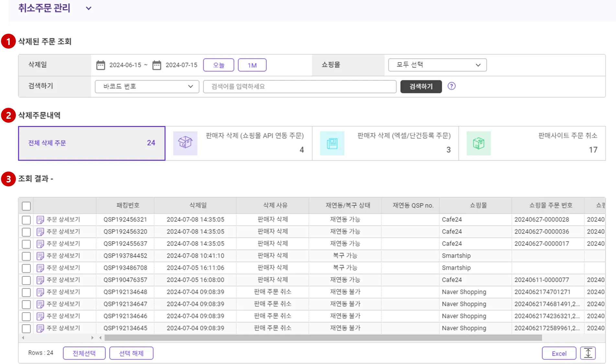The height and width of the screenshot is (364, 616).
Task: Select the 전체 삭제 주문 tab
Action: 92,143
